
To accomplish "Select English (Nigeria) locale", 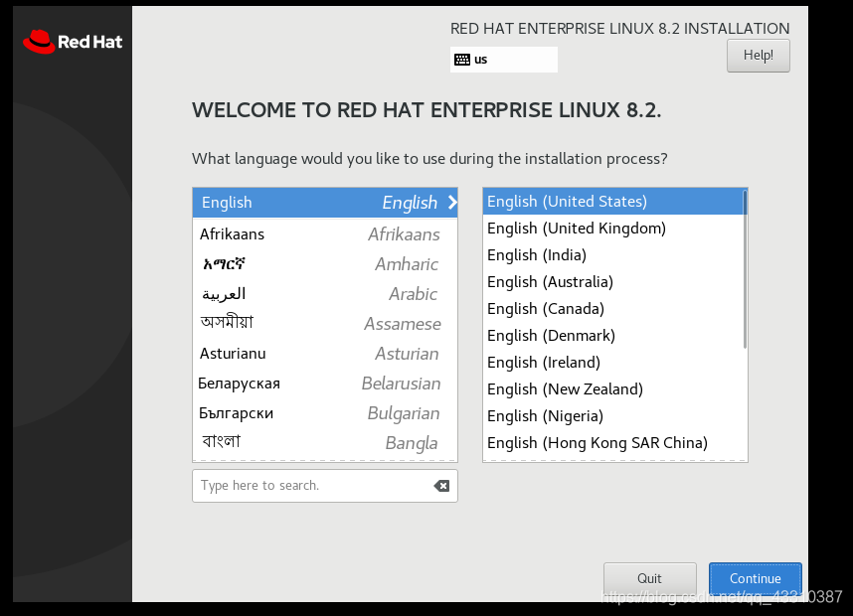I will 612,416.
